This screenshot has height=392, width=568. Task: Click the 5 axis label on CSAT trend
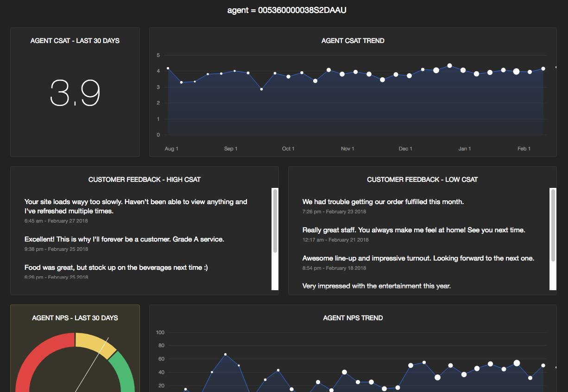[x=158, y=55]
